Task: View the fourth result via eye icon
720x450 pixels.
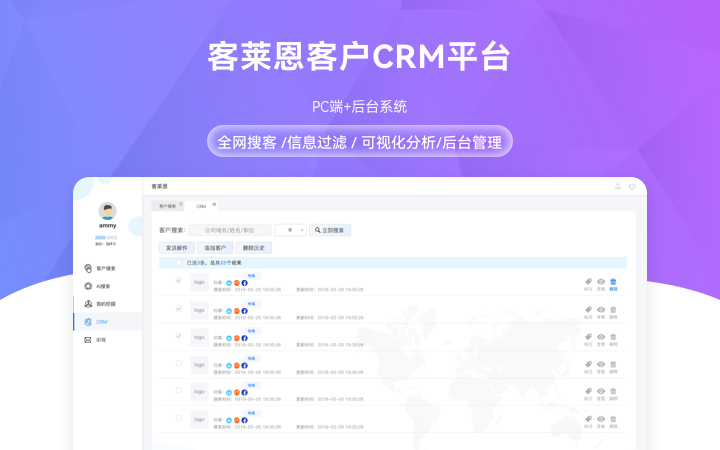Action: 601,364
